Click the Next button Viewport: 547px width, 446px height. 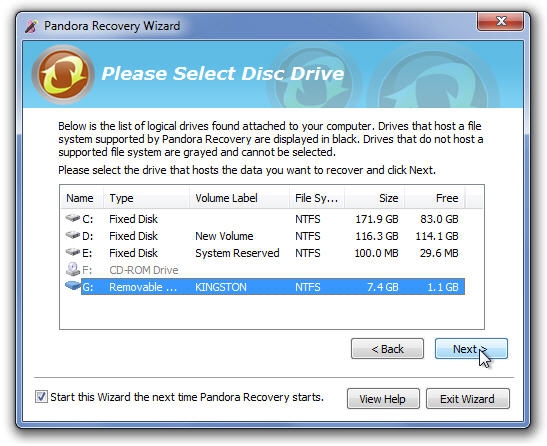click(471, 349)
